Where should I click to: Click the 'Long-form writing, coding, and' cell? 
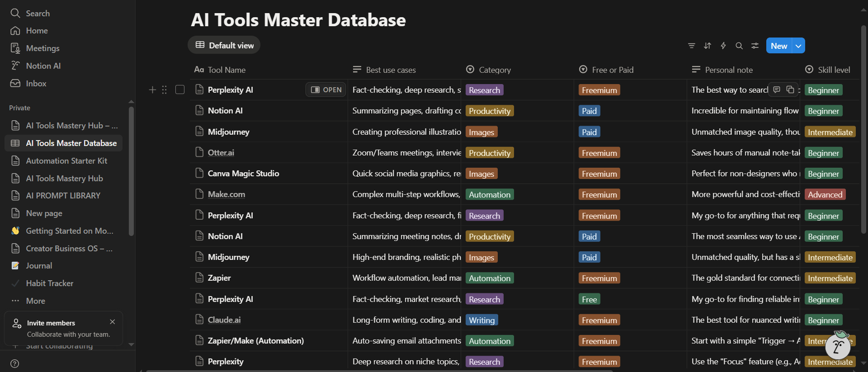tap(404, 320)
